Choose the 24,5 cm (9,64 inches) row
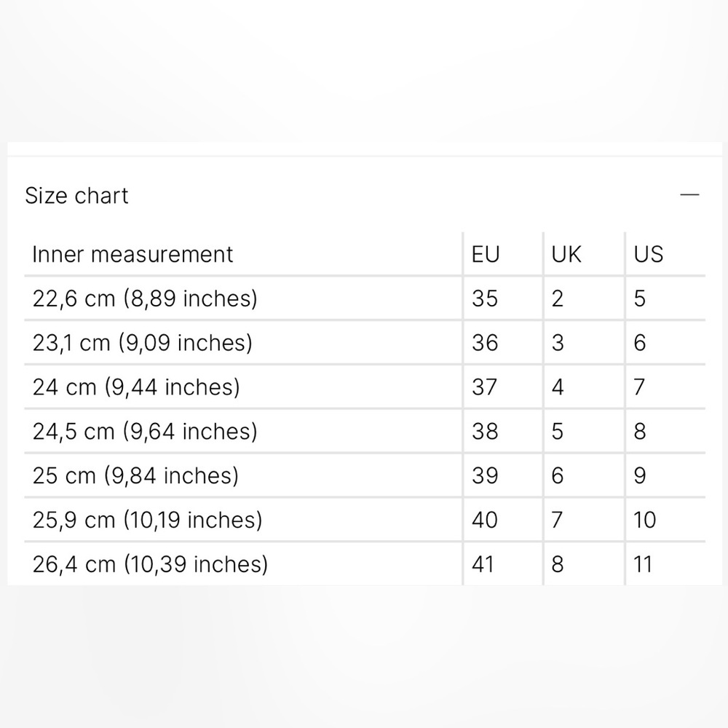The height and width of the screenshot is (728, 728). pos(365,431)
